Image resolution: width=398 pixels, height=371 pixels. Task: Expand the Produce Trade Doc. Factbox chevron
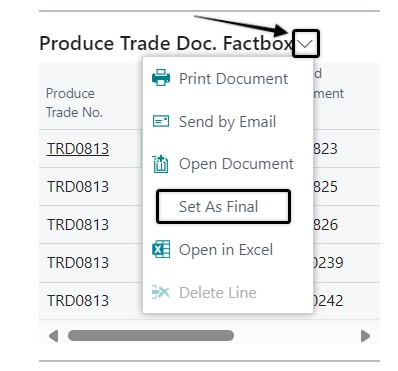click(306, 44)
